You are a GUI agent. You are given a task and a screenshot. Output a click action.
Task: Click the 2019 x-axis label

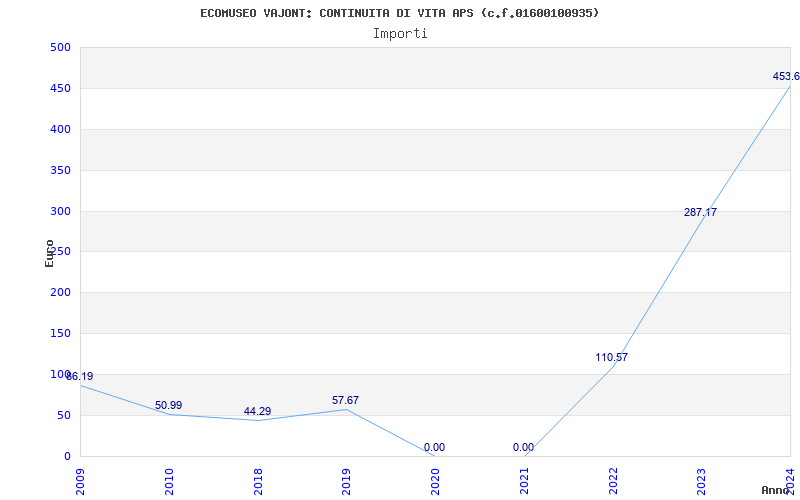point(346,482)
